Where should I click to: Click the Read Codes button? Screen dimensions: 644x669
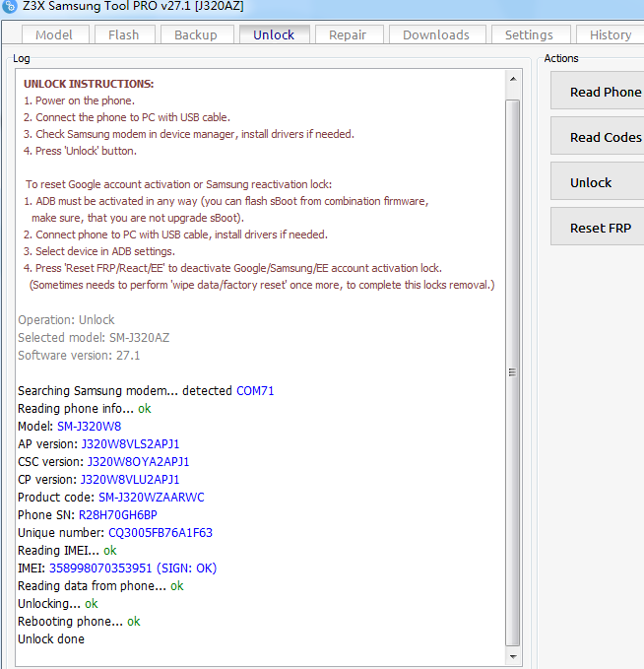click(x=598, y=137)
